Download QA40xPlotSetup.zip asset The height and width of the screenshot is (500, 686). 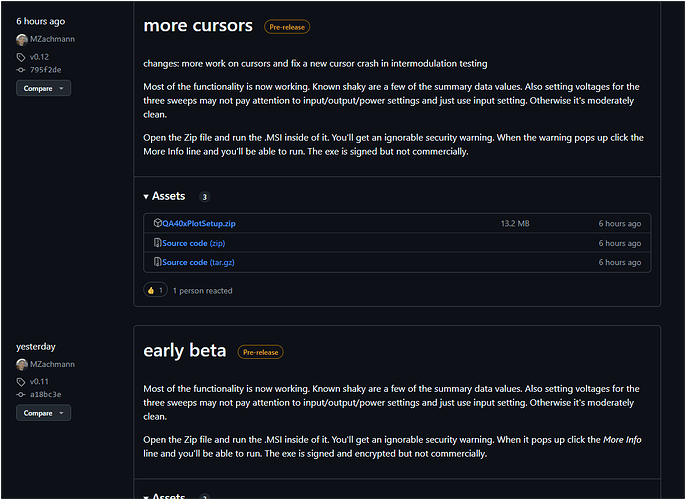point(199,224)
